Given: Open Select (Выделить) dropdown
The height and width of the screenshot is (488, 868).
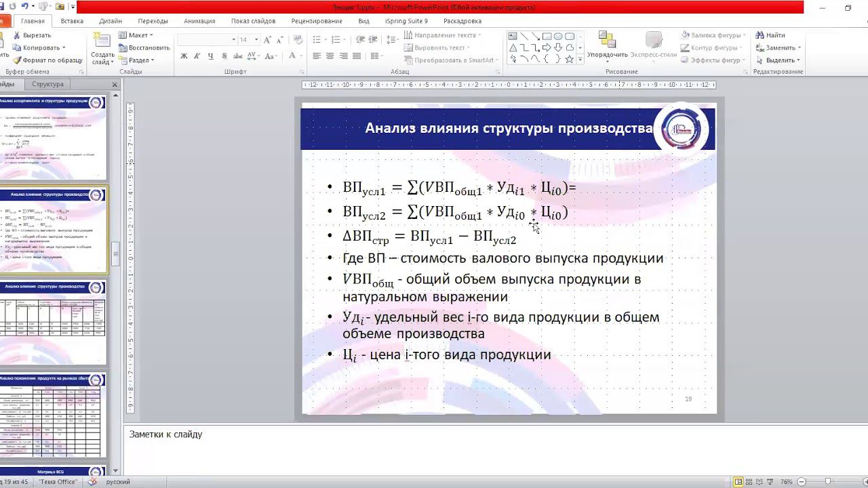Looking at the screenshot, I should [778, 60].
